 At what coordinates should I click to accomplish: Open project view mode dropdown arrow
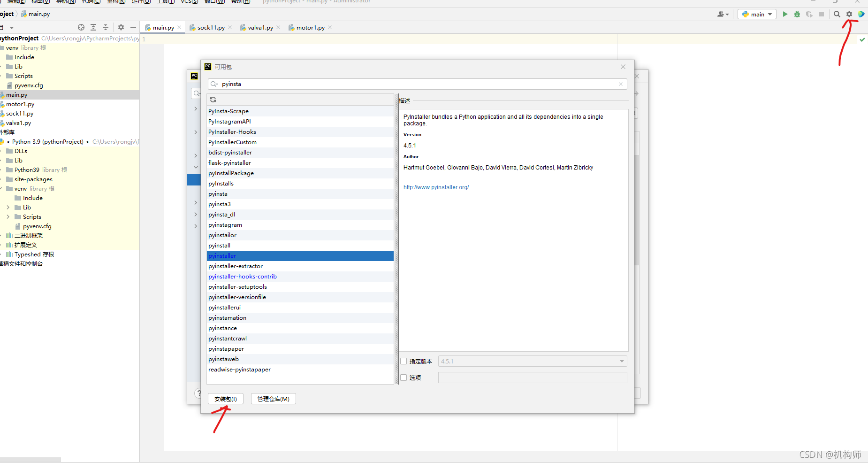(x=12, y=28)
